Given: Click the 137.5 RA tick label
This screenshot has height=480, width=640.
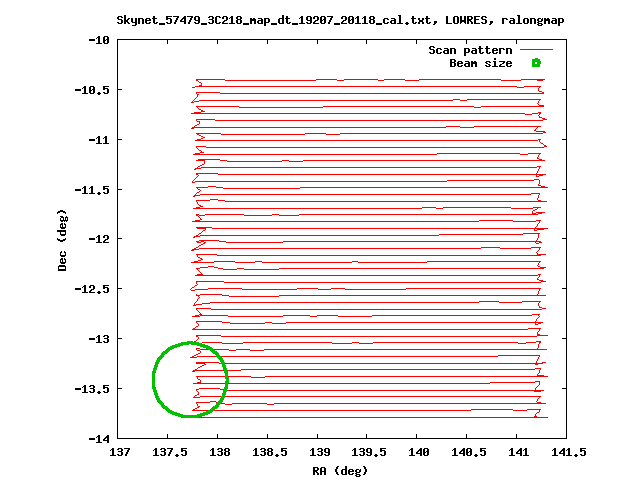Looking at the screenshot, I should pos(170,452).
